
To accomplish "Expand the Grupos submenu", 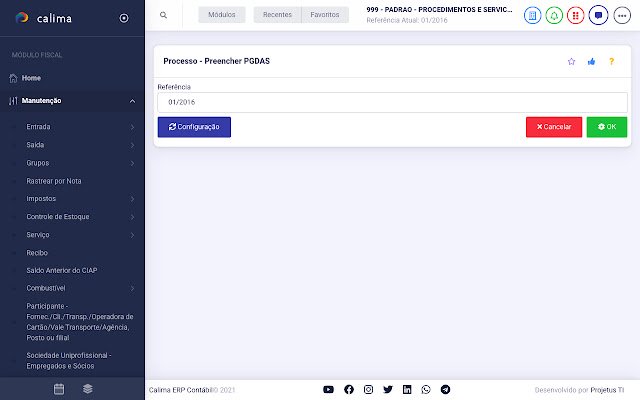I will pos(72,163).
